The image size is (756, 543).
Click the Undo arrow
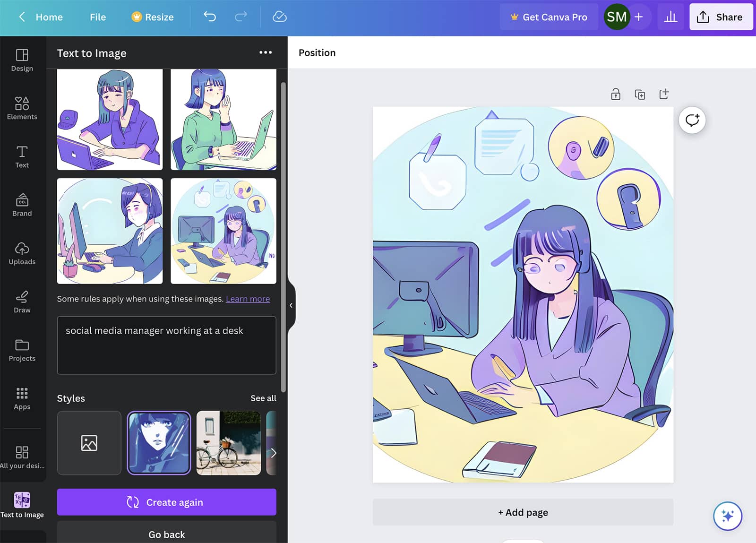[210, 17]
